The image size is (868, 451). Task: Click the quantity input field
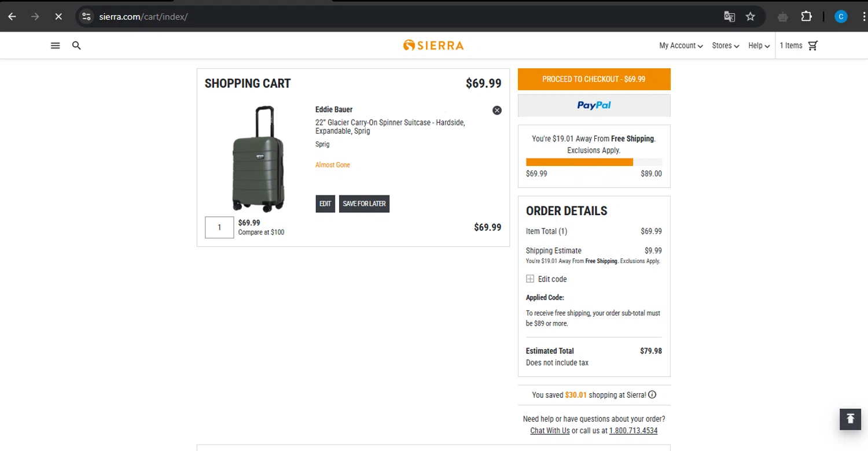coord(219,227)
